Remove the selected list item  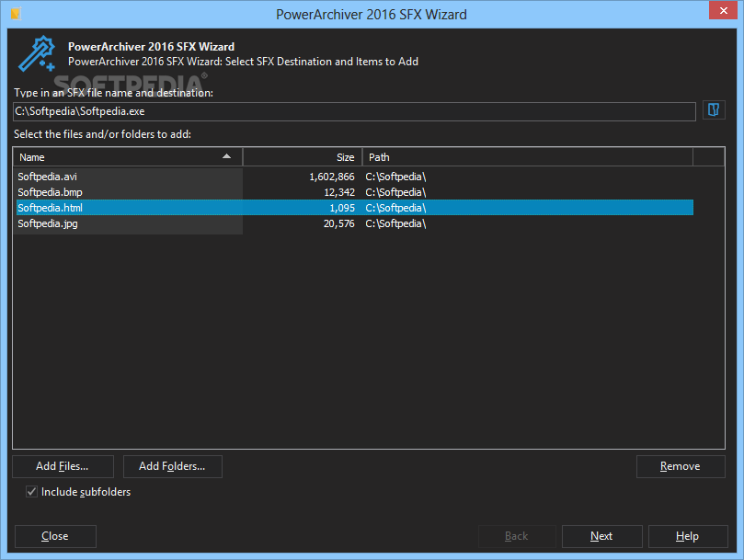click(x=681, y=466)
